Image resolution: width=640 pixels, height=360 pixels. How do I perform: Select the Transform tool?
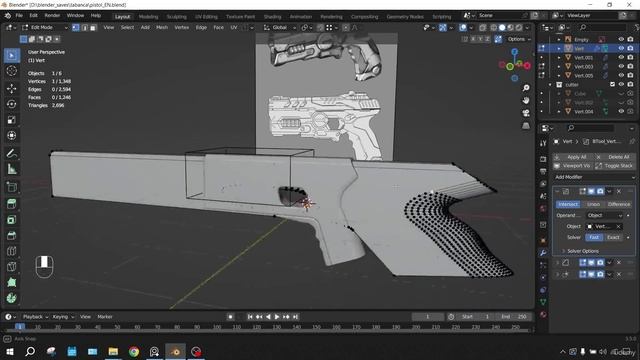(12, 135)
